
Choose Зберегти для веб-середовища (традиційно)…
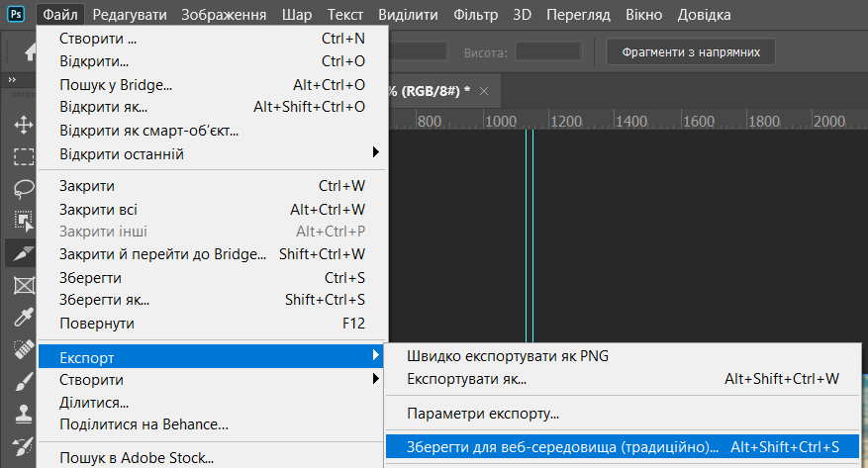[623, 447]
